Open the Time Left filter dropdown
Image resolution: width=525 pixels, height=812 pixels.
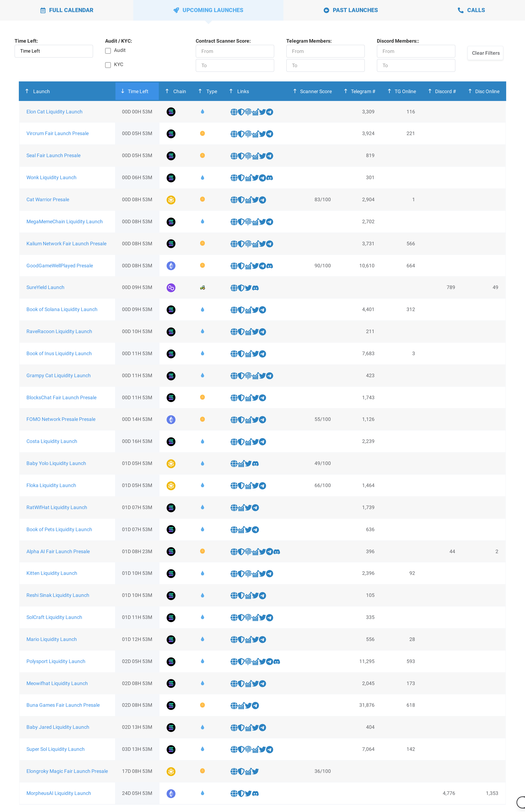coord(54,51)
